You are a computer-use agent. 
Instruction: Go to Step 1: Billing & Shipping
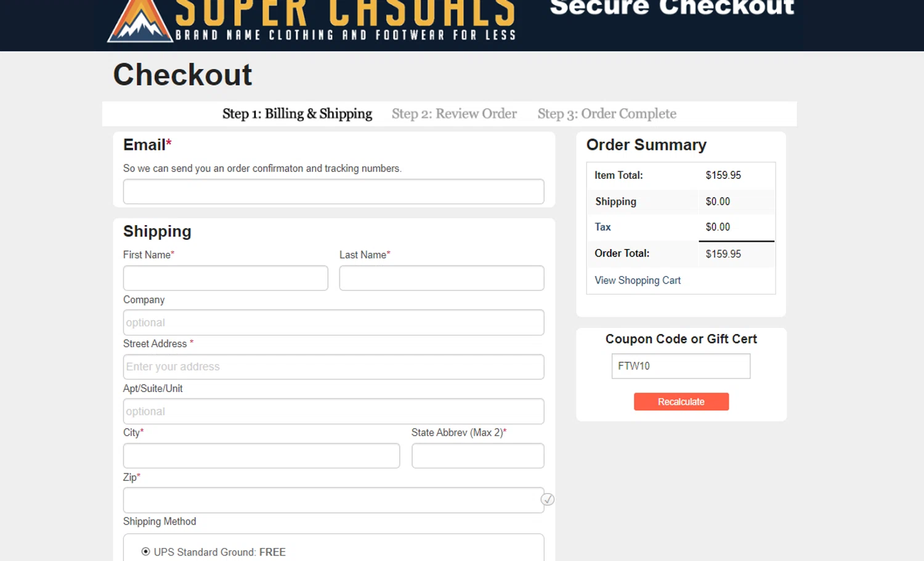297,114
